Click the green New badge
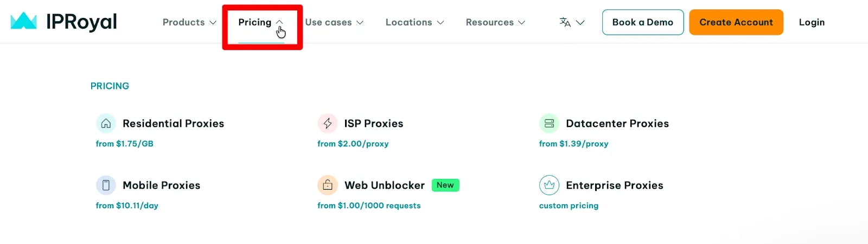Viewport: 868px width, 244px height. tap(445, 185)
